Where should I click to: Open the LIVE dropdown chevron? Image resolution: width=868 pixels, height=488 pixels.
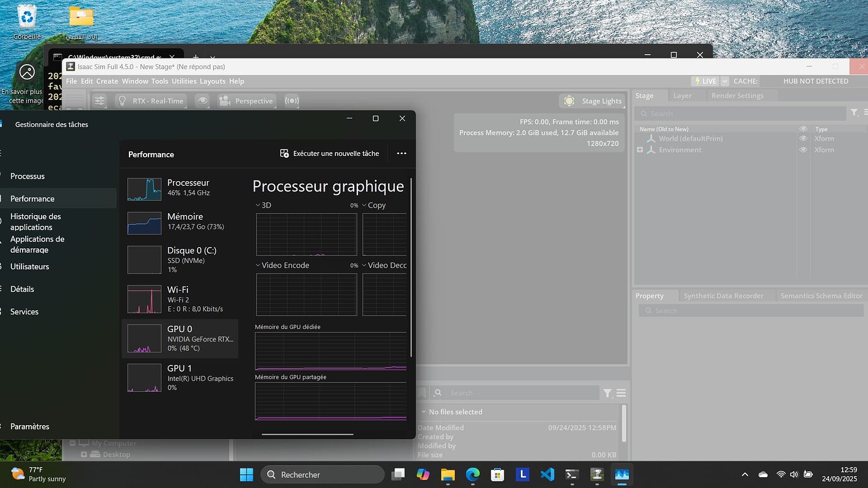pos(724,80)
